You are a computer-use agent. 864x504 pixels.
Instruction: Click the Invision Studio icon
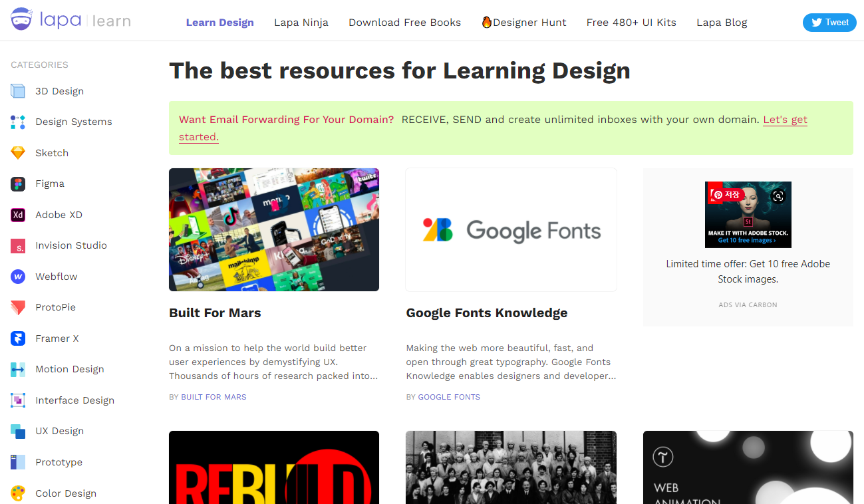click(x=18, y=246)
